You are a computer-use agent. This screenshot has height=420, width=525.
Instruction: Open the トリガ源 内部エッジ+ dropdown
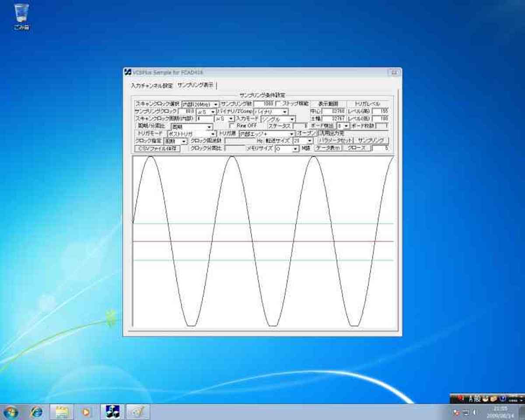coord(267,133)
